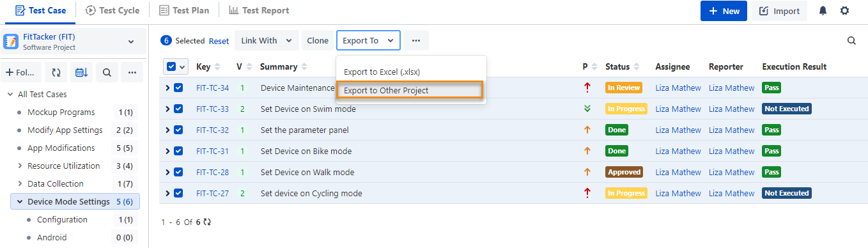Sort by the P priority column arrows

click(594, 66)
